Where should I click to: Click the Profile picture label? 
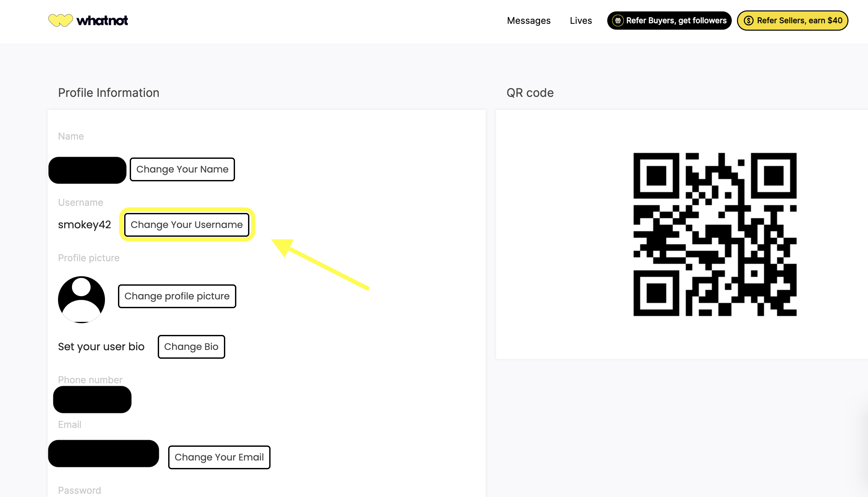pos(89,258)
